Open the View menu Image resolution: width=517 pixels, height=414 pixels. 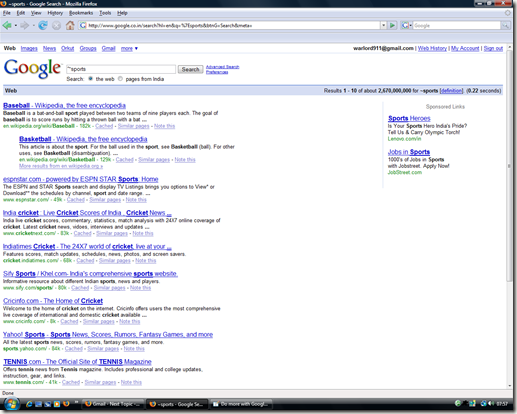(x=36, y=13)
